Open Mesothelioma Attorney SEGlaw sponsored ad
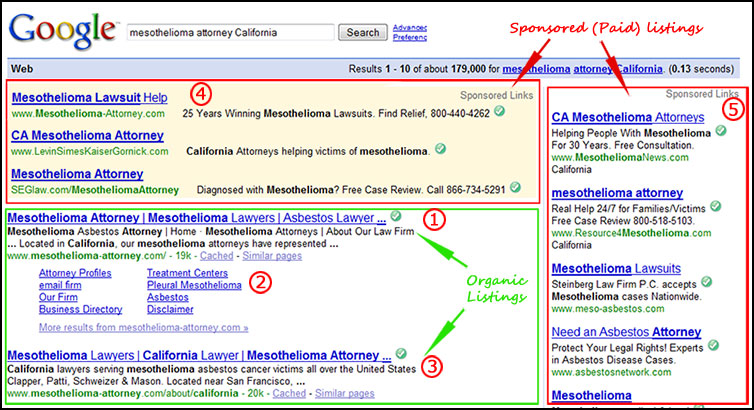Image resolution: width=754 pixels, height=410 pixels. tap(77, 174)
